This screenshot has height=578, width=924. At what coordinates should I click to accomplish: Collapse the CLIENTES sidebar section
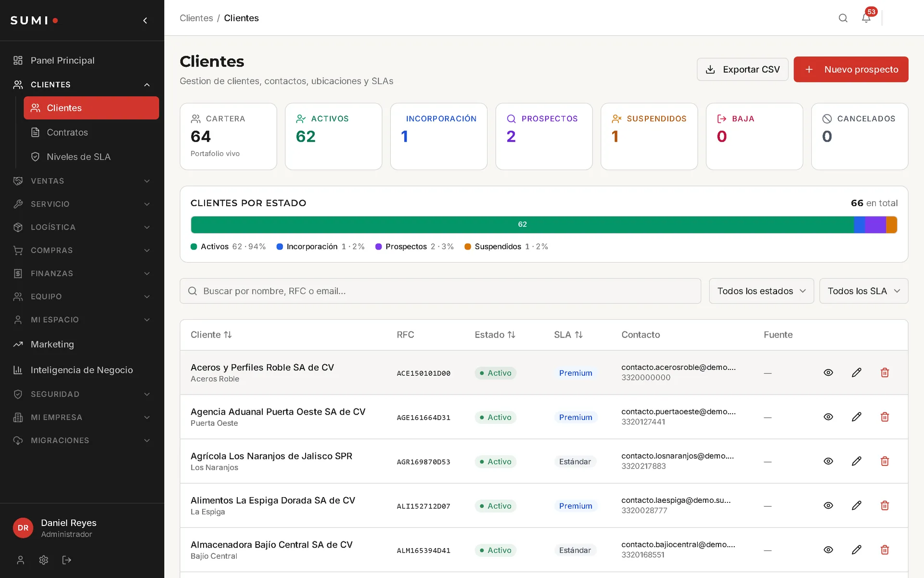pos(82,84)
